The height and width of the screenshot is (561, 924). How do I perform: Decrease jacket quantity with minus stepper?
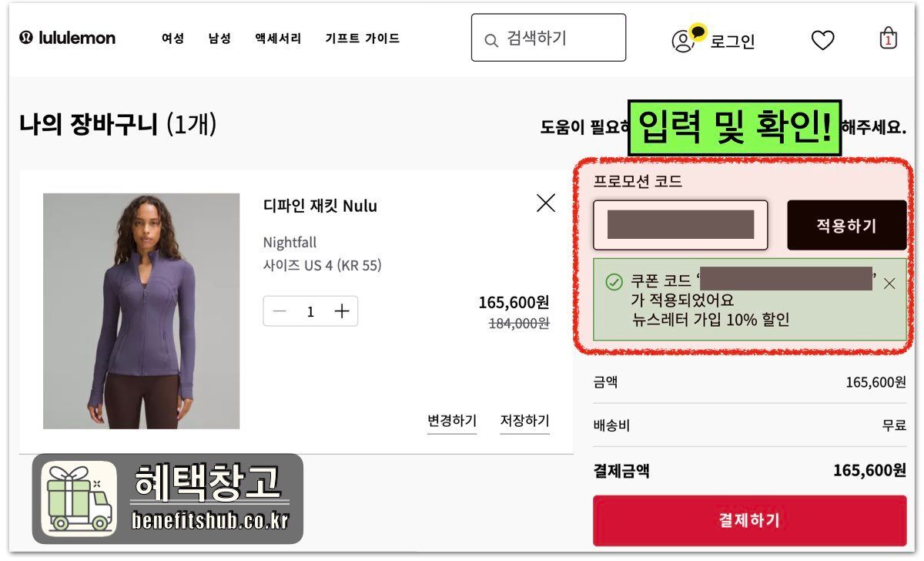coord(280,311)
